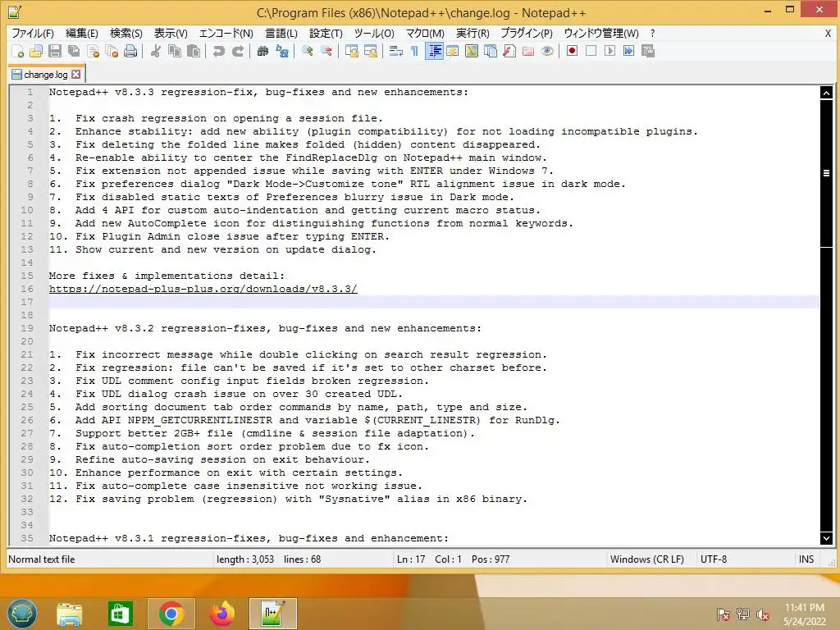
Task: Open Folder as Workspace icon
Action: (528, 51)
